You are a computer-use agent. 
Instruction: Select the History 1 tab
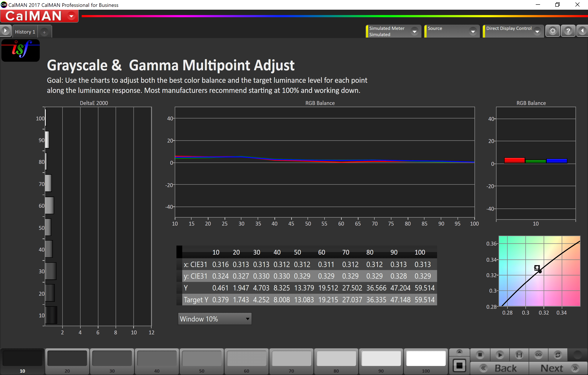tap(25, 32)
